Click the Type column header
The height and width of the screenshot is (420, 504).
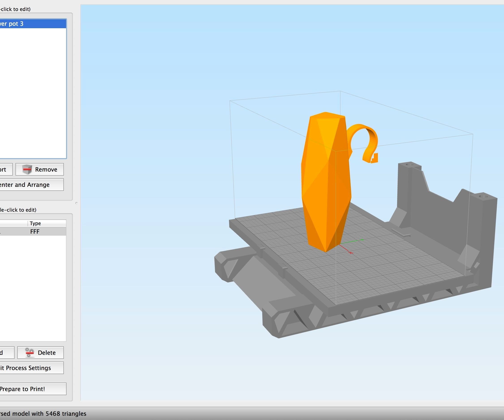tap(35, 224)
